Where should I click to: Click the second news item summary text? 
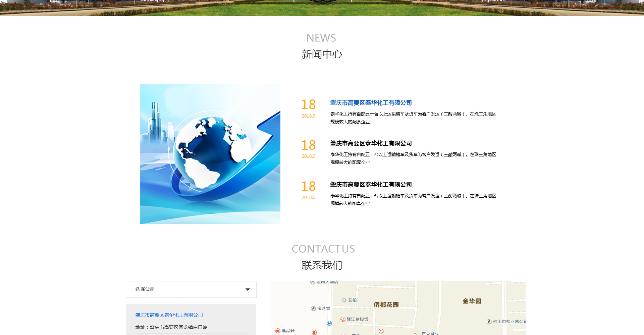tap(413, 158)
